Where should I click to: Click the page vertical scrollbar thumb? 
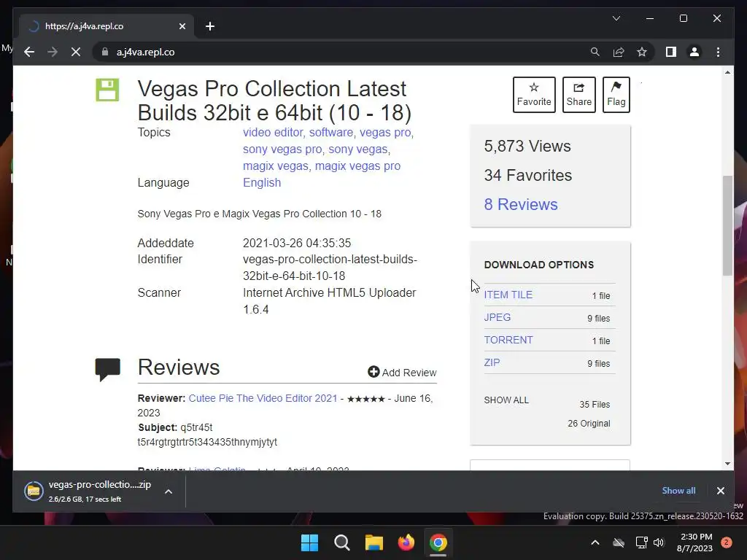[x=727, y=225]
